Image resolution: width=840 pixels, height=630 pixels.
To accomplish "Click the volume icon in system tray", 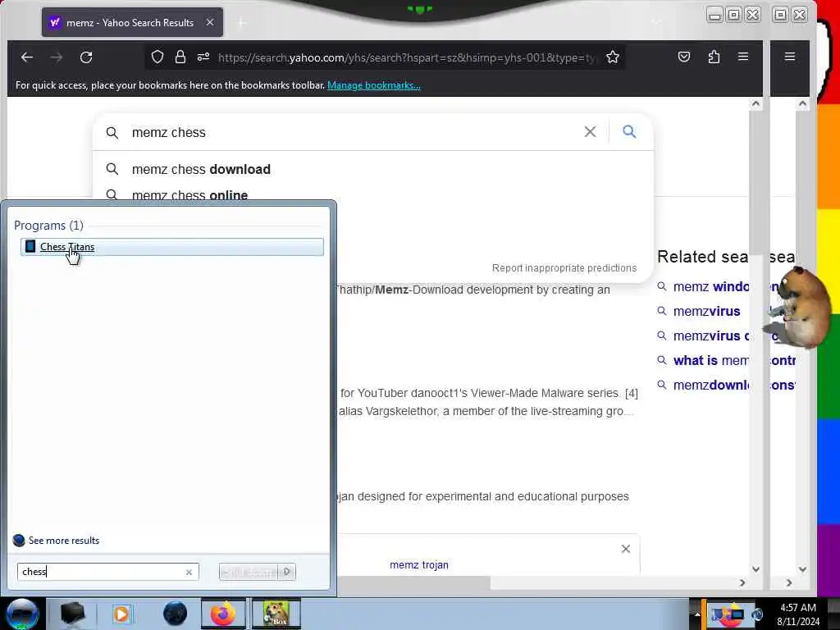I will pos(757,614).
